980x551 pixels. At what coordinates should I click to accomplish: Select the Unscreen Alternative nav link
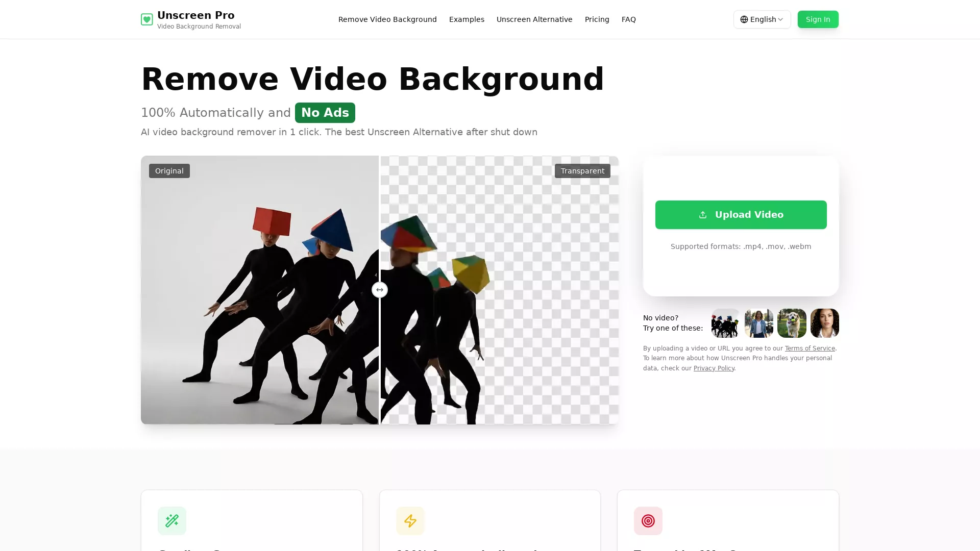pos(534,19)
